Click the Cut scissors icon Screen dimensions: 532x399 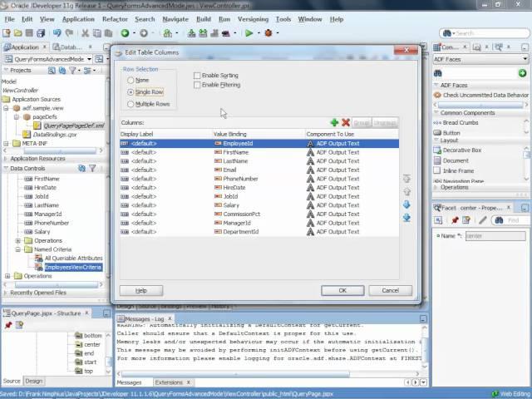tap(85, 33)
